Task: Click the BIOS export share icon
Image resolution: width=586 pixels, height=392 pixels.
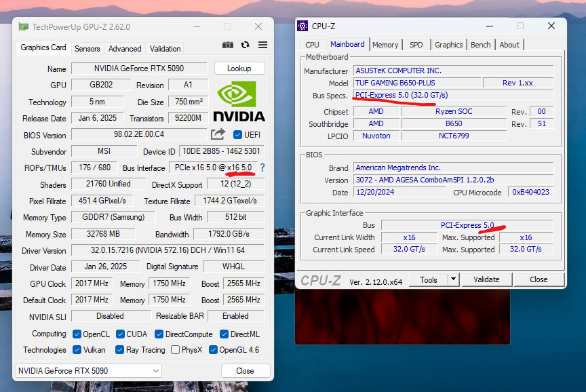Action: [218, 134]
